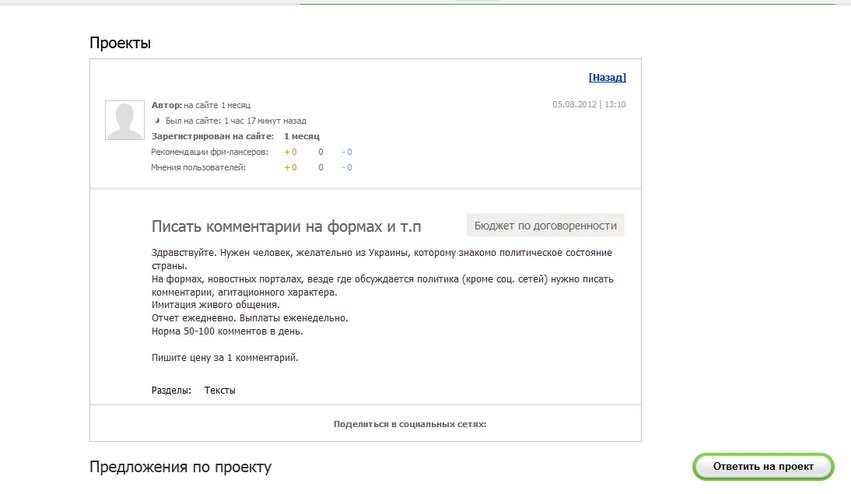Click negative freelancer recommendations count -0
The width and height of the screenshot is (851, 494).
point(346,152)
